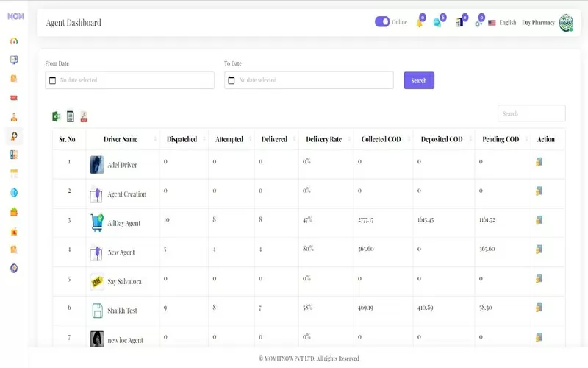Focus the table Search text box

pyautogui.click(x=531, y=113)
